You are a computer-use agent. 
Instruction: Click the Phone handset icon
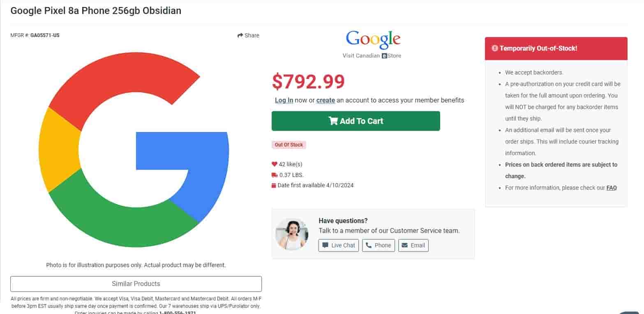[x=369, y=245]
